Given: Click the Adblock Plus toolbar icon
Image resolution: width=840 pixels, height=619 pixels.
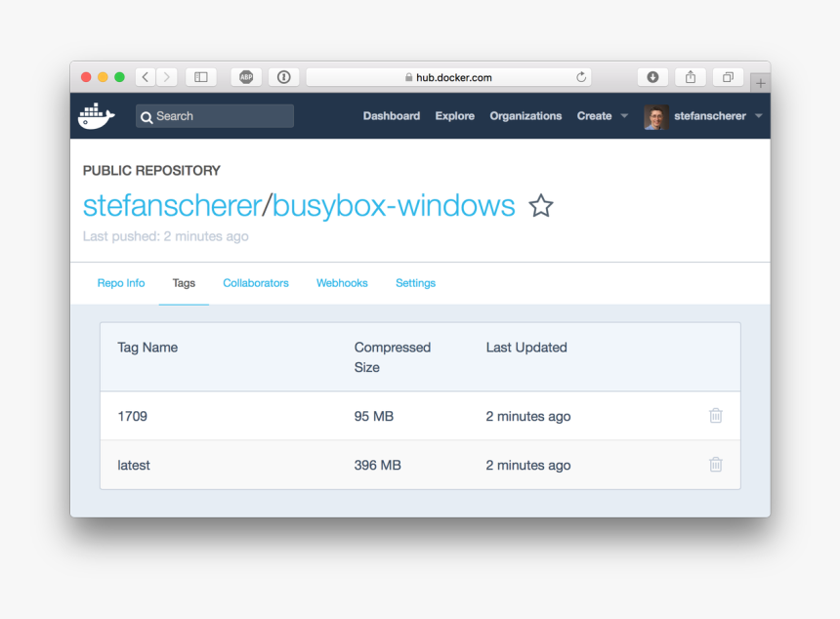Looking at the screenshot, I should point(245,76).
